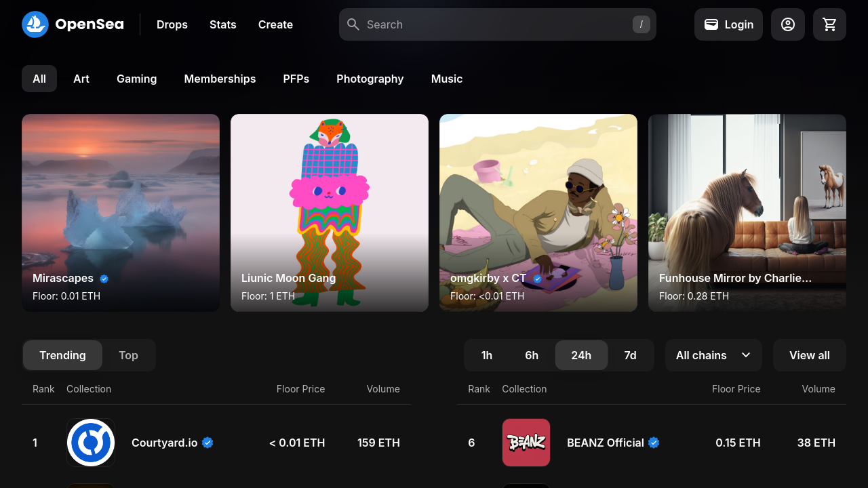This screenshot has width=868, height=488.
Task: Switch to Top rankings
Action: tap(128, 355)
